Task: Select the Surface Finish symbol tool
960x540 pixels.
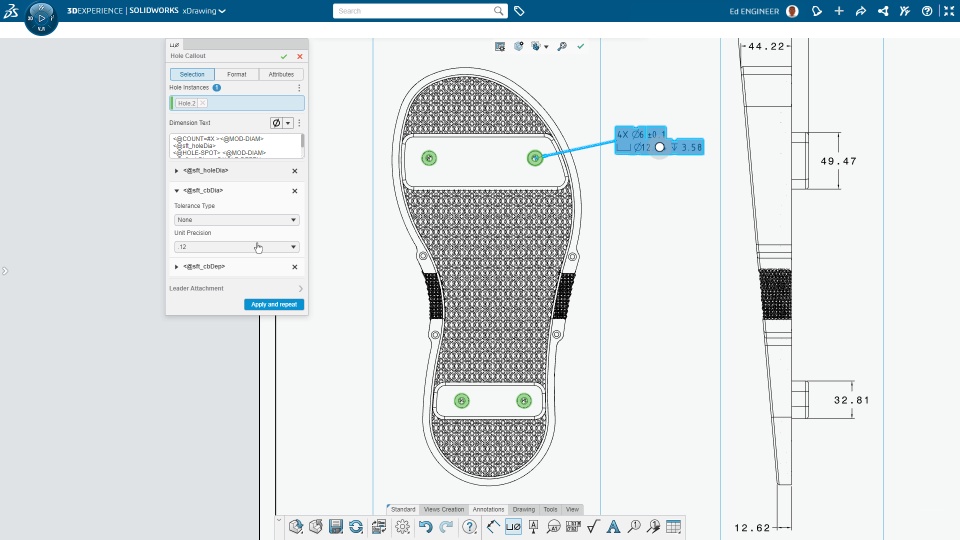Action: click(593, 527)
